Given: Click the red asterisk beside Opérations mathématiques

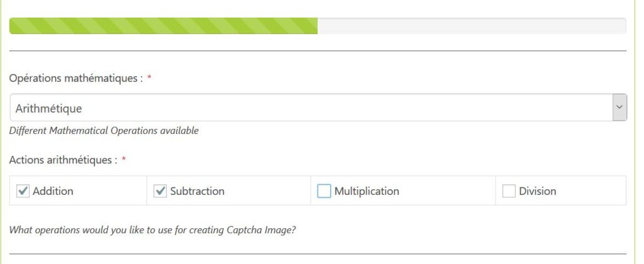Looking at the screenshot, I should tap(149, 78).
